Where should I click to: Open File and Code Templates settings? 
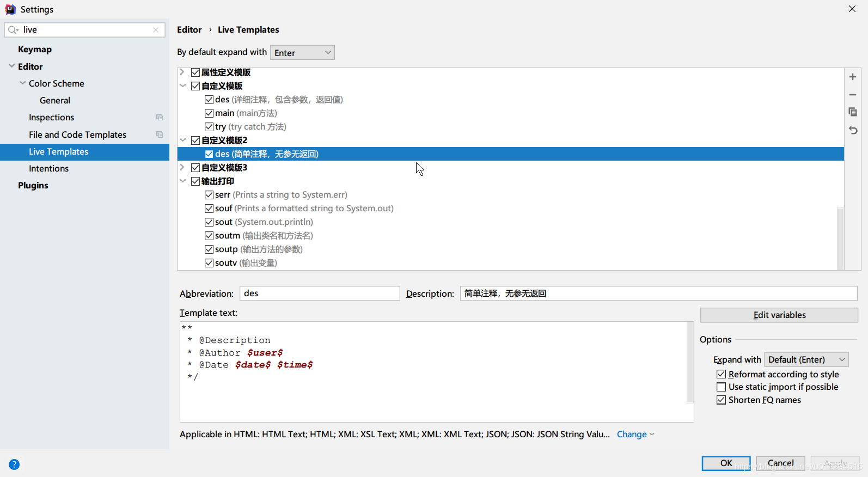coord(77,134)
